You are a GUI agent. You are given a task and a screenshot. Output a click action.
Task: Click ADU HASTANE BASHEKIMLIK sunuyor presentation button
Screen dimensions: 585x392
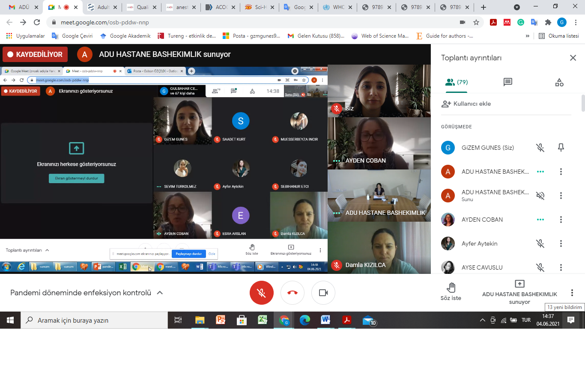pyautogui.click(x=519, y=292)
